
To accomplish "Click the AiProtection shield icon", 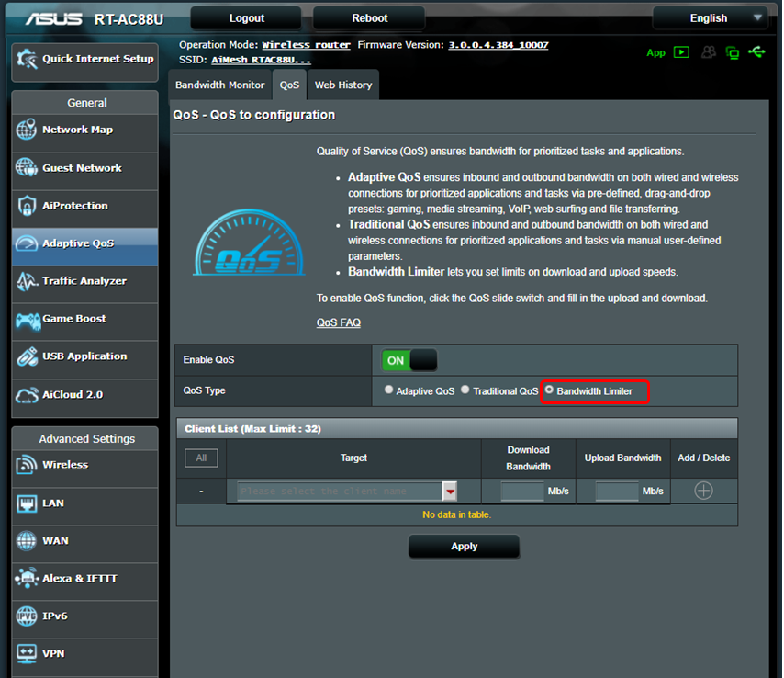I will click(x=26, y=206).
